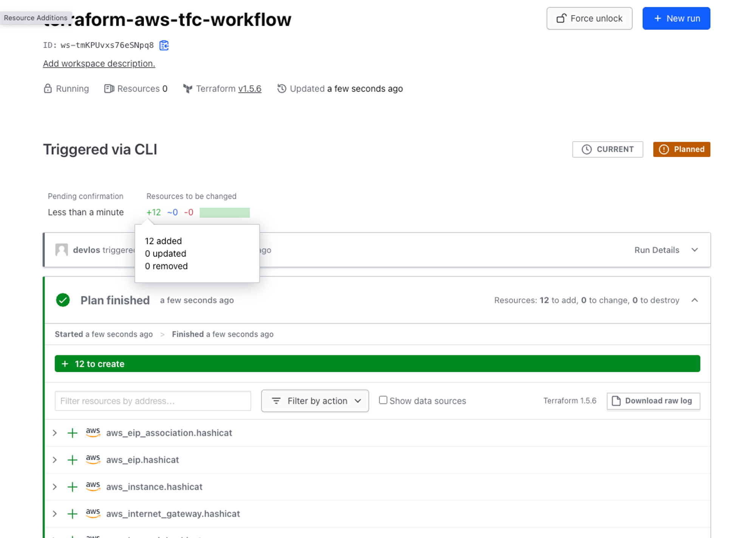Click Add workspace description link
756x538 pixels.
pyautogui.click(x=99, y=63)
